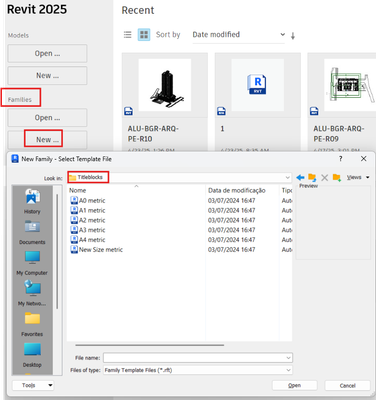
Task: Click the New Size metric file icon
Action: (x=74, y=250)
